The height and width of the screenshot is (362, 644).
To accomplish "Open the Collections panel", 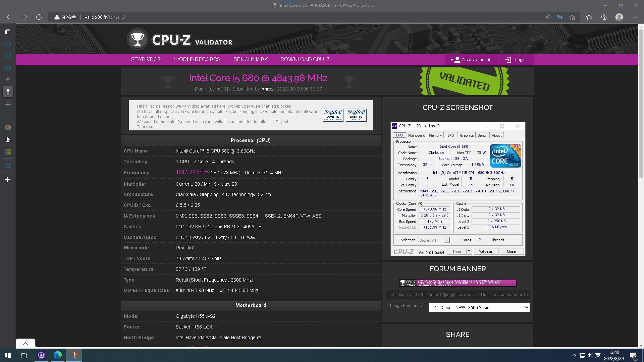I will 604,17.
